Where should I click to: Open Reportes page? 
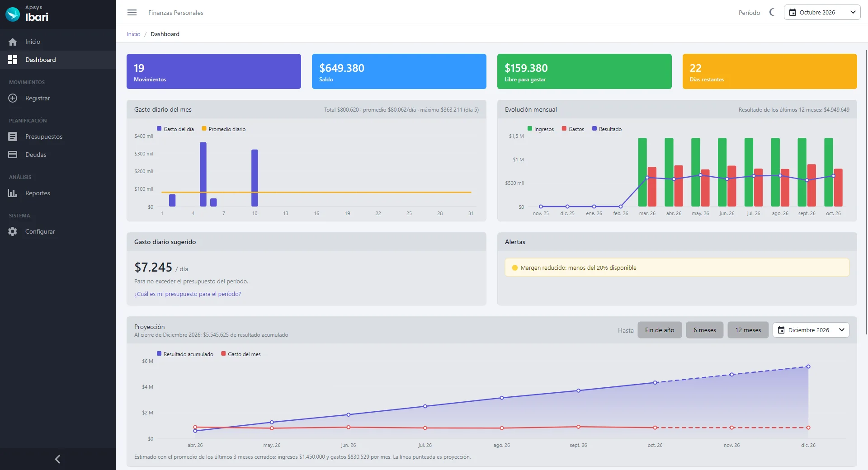point(58,193)
